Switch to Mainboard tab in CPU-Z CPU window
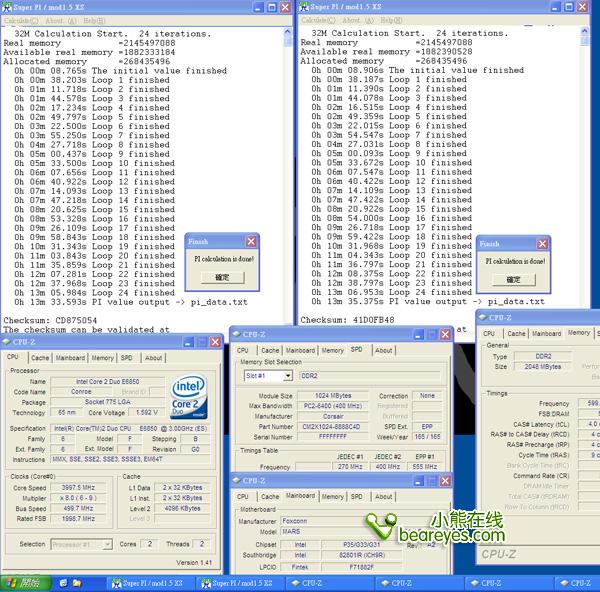Image resolution: width=600 pixels, height=592 pixels. click(x=70, y=358)
